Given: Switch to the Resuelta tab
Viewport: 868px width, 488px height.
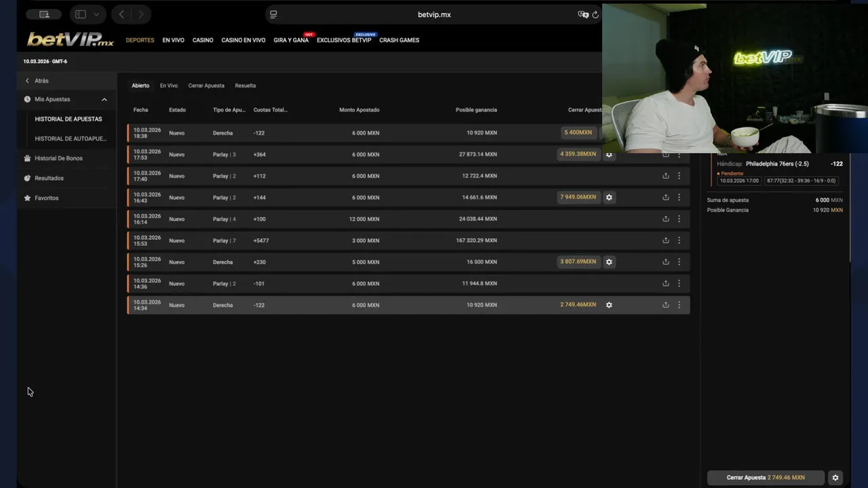Looking at the screenshot, I should click(x=245, y=85).
